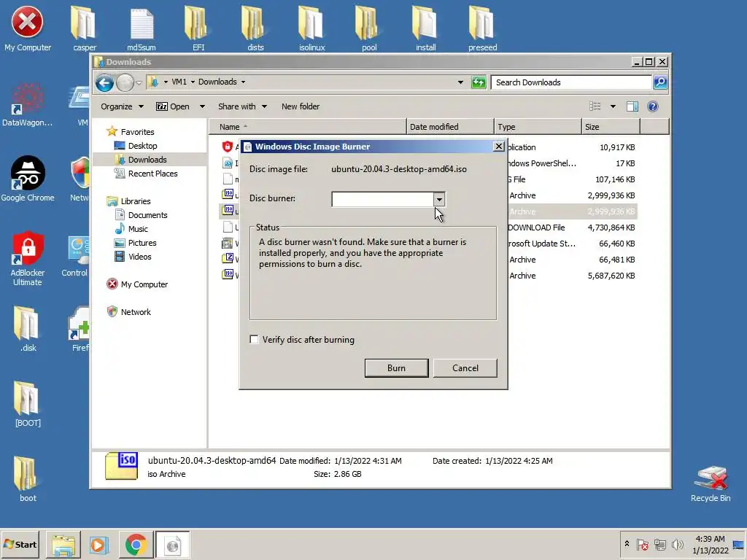Open the [BOOT] folder on desktop
Screen dimensions: 747x560
pos(27,404)
